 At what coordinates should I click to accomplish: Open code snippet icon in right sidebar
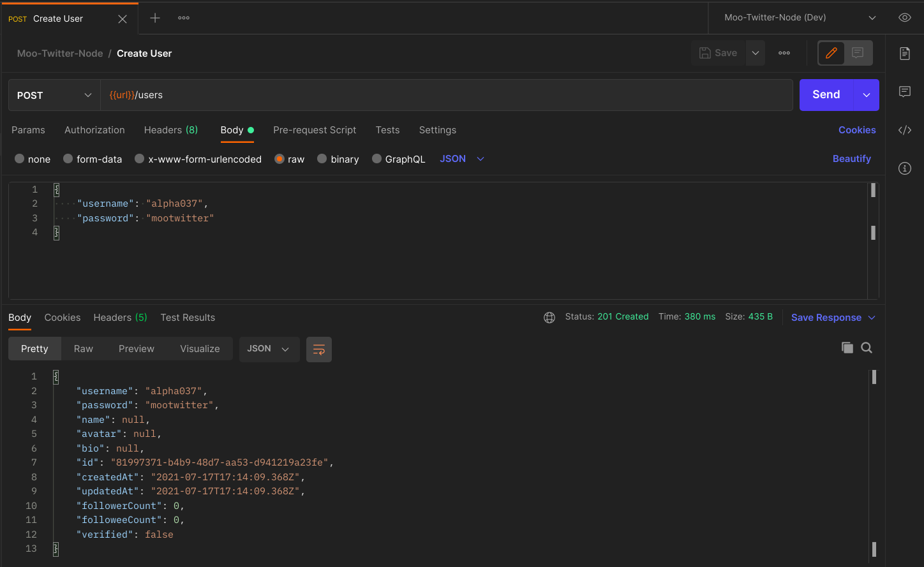coord(905,130)
